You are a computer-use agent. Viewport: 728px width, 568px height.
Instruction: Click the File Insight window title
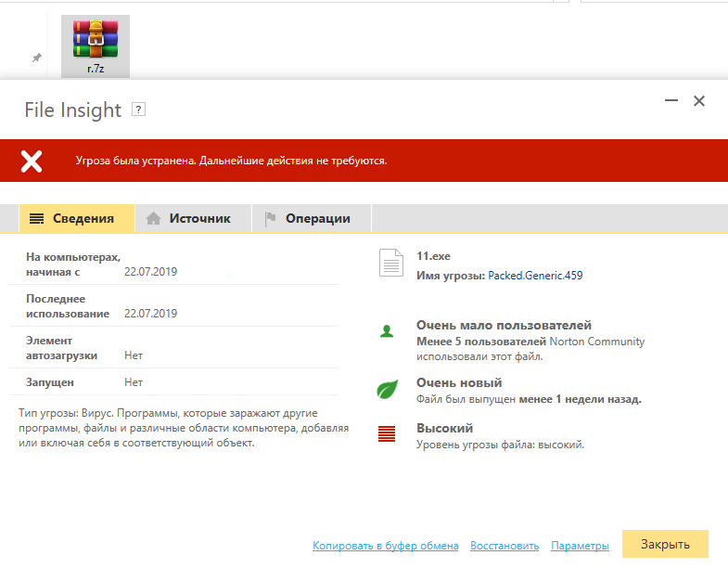tap(73, 110)
